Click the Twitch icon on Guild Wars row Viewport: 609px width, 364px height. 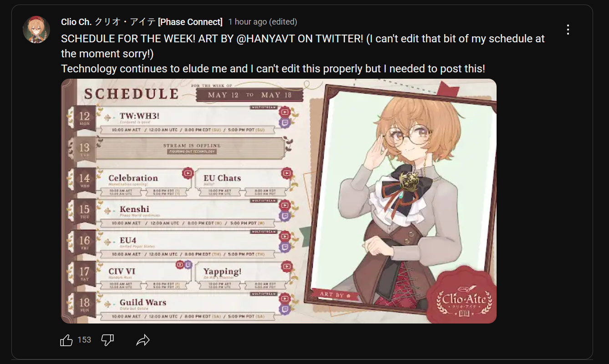pos(285,309)
